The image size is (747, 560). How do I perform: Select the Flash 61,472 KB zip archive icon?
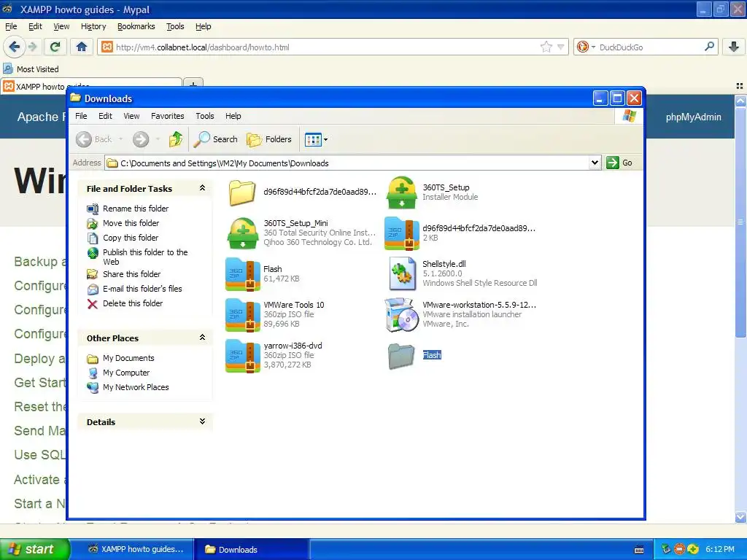pyautogui.click(x=242, y=274)
